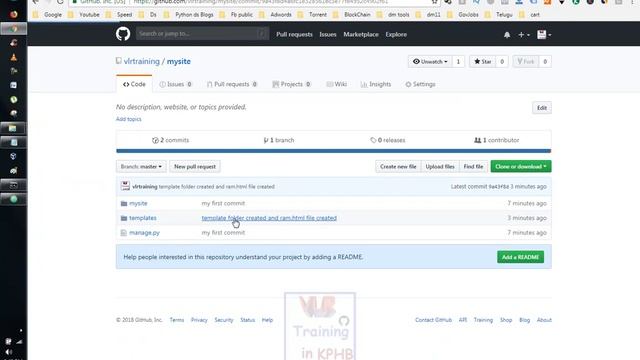Viewport: 640px width, 360px height.
Task: Select the Code tab
Action: click(134, 84)
